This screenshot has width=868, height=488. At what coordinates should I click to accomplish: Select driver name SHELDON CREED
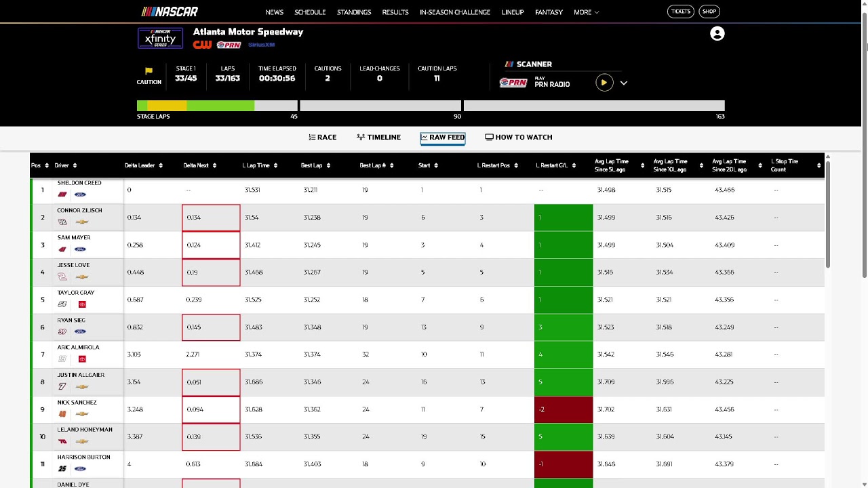tap(79, 183)
